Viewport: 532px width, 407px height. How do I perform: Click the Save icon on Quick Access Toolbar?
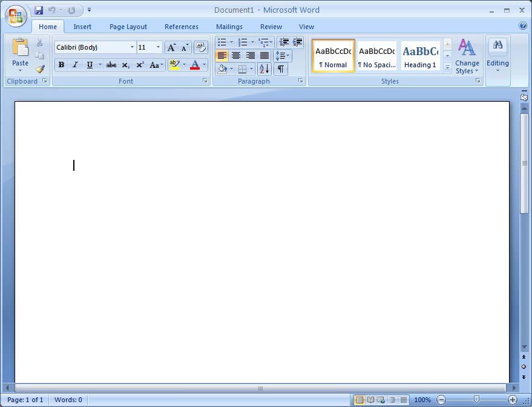[39, 9]
